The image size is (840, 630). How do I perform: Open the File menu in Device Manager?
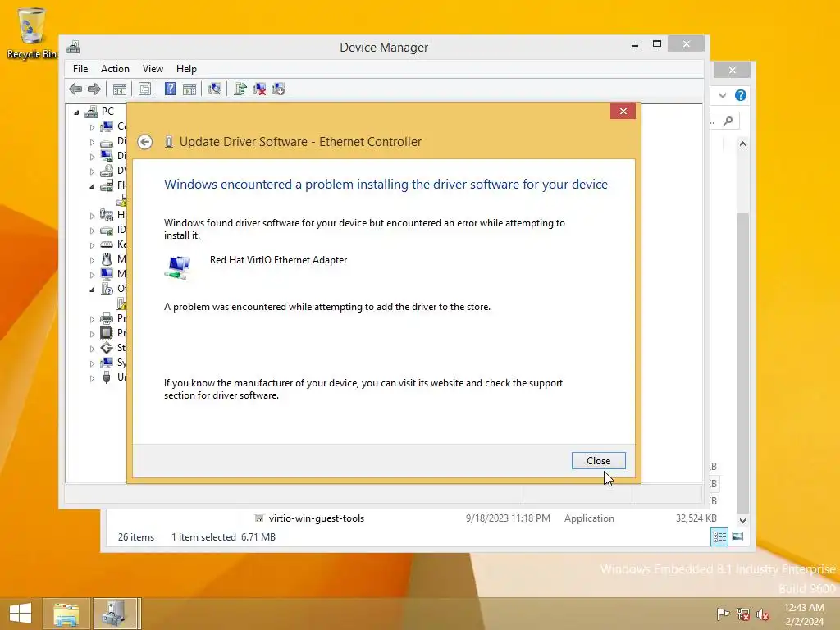(80, 69)
